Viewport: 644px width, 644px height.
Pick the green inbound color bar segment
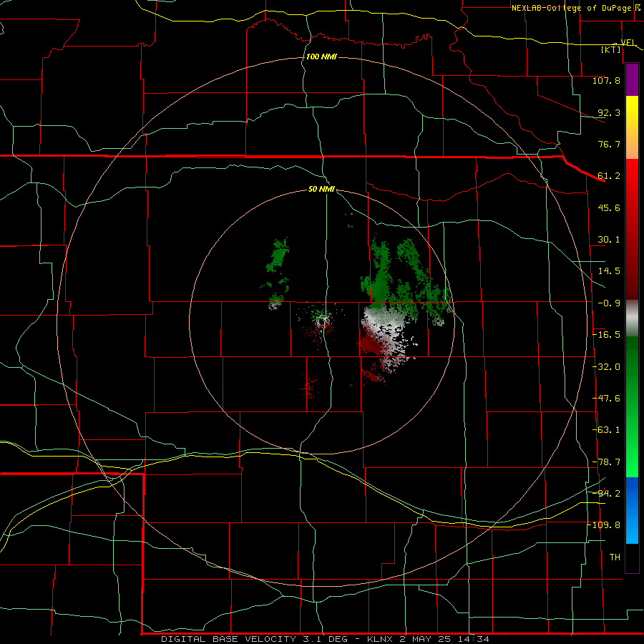(x=632, y=406)
